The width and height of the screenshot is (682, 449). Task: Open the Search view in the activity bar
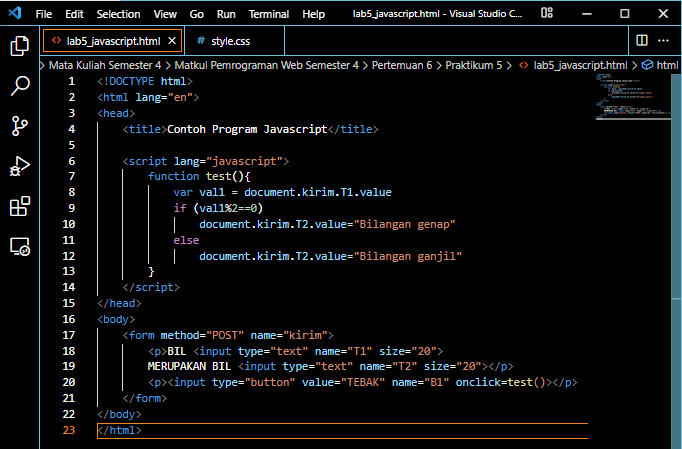(x=20, y=86)
